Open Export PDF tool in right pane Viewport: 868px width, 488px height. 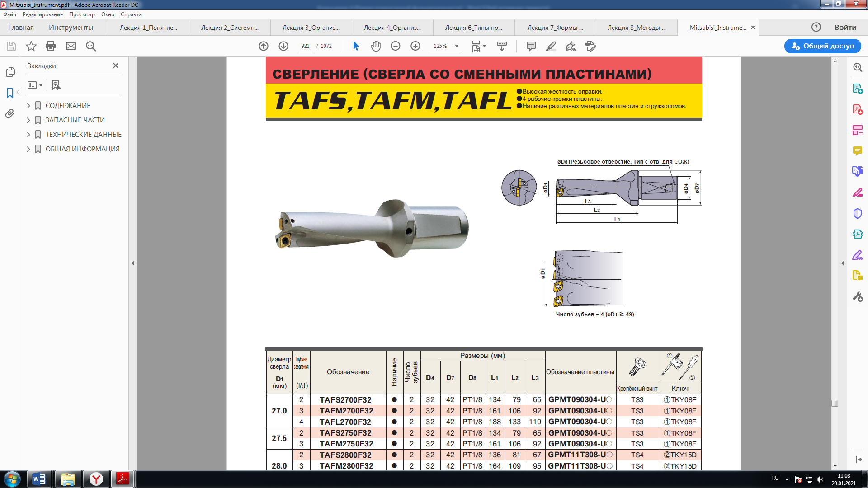tap(858, 89)
